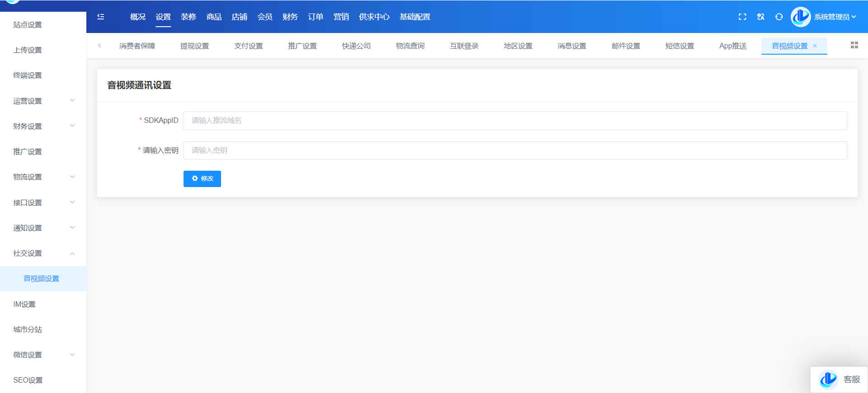This screenshot has width=868, height=393.
Task: Expand the 物流设置 sidebar group
Action: pyautogui.click(x=43, y=177)
